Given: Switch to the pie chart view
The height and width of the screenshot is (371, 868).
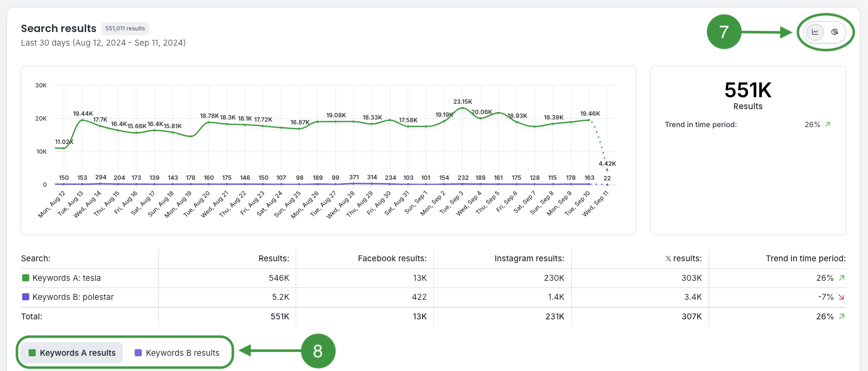Looking at the screenshot, I should pyautogui.click(x=834, y=32).
